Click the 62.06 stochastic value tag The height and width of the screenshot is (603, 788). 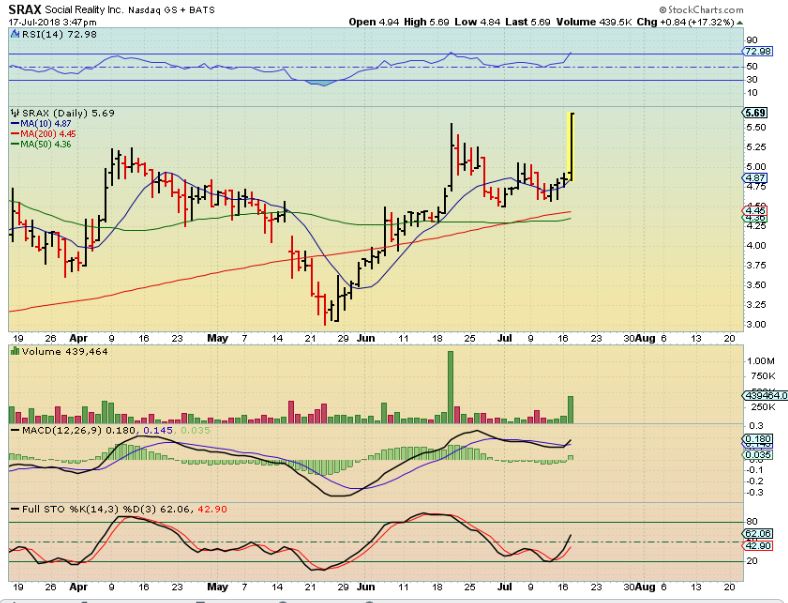[758, 533]
